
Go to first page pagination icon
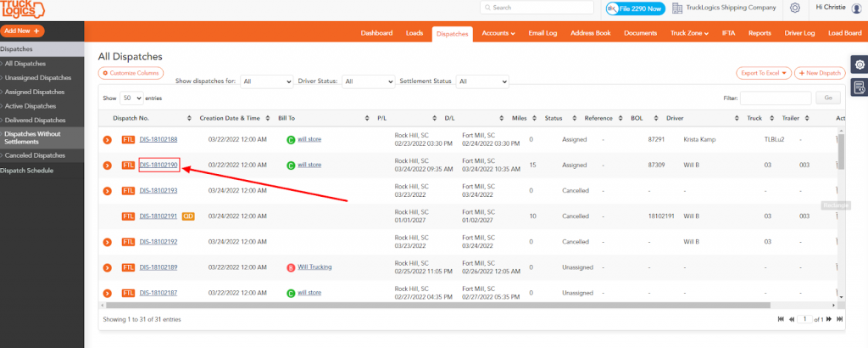[x=781, y=319]
